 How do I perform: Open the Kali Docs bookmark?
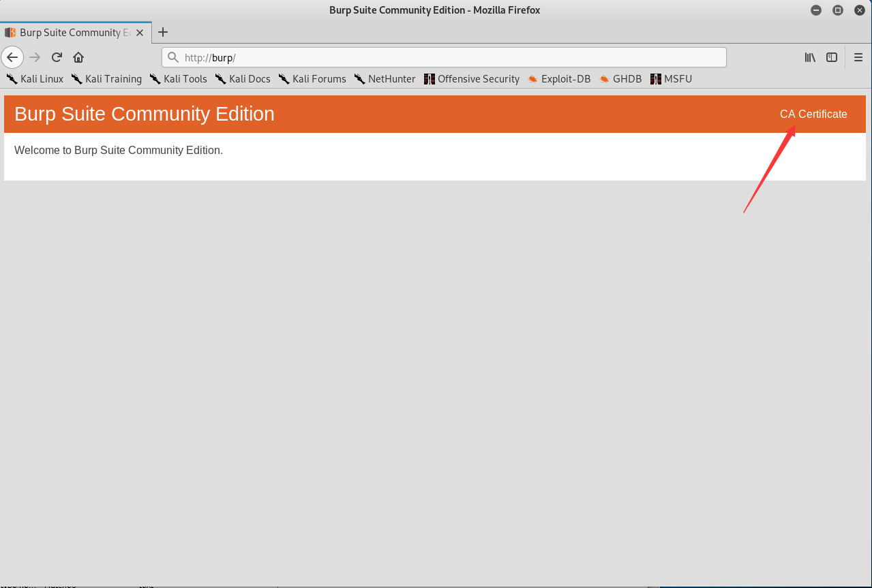coord(243,79)
